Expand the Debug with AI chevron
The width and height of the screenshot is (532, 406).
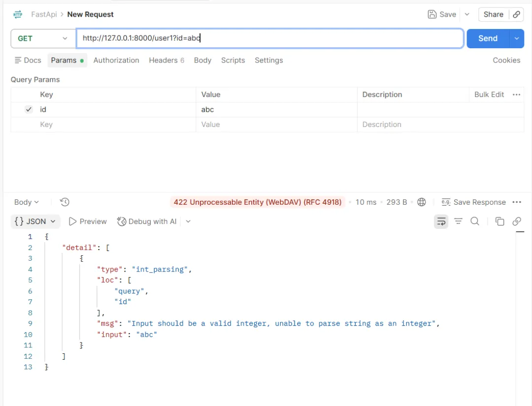[188, 221]
